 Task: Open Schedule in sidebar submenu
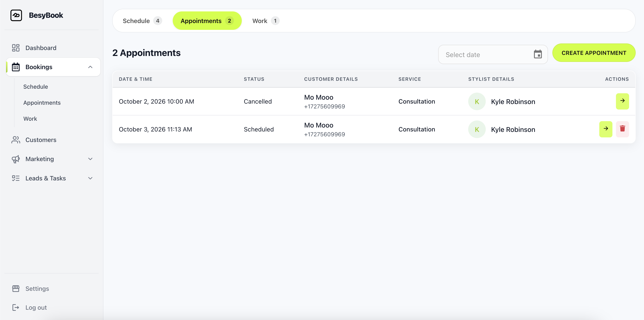(36, 87)
